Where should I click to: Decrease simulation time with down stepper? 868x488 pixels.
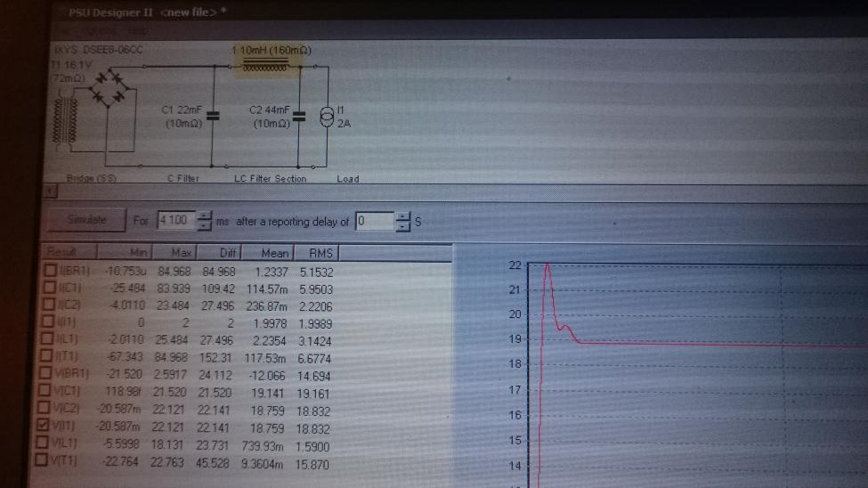[204, 225]
